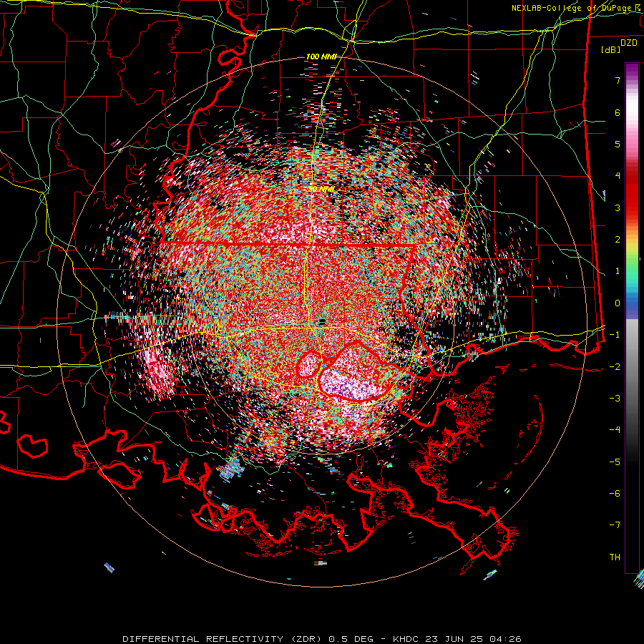
Task: Click the -2 value on color scale
Action: (615, 366)
